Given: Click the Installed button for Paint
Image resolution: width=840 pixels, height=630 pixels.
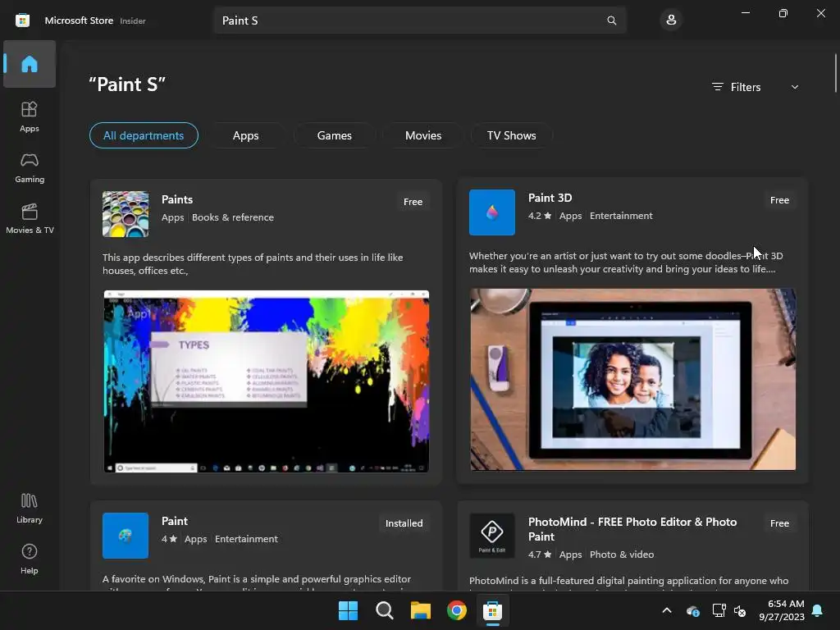Looking at the screenshot, I should click(x=404, y=523).
